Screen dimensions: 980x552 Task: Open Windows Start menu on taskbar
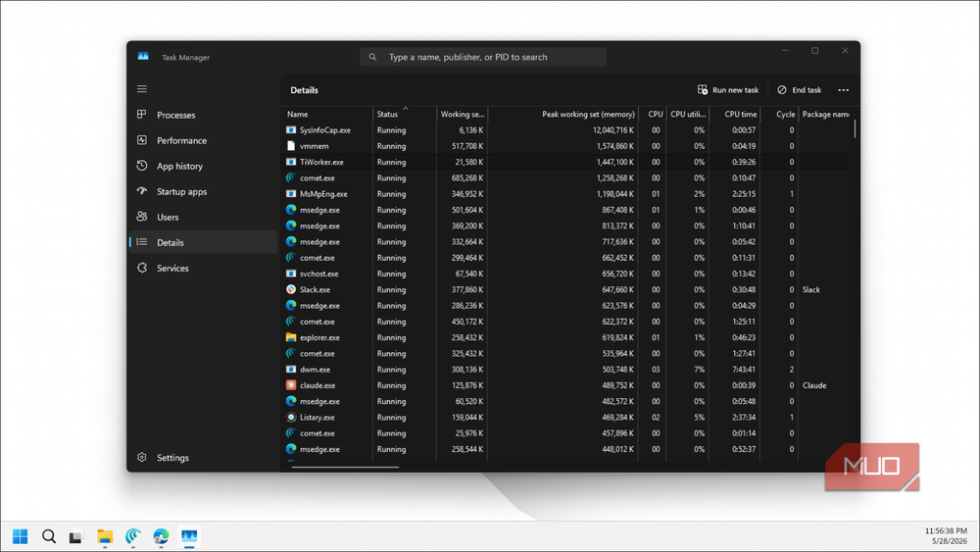tap(20, 535)
